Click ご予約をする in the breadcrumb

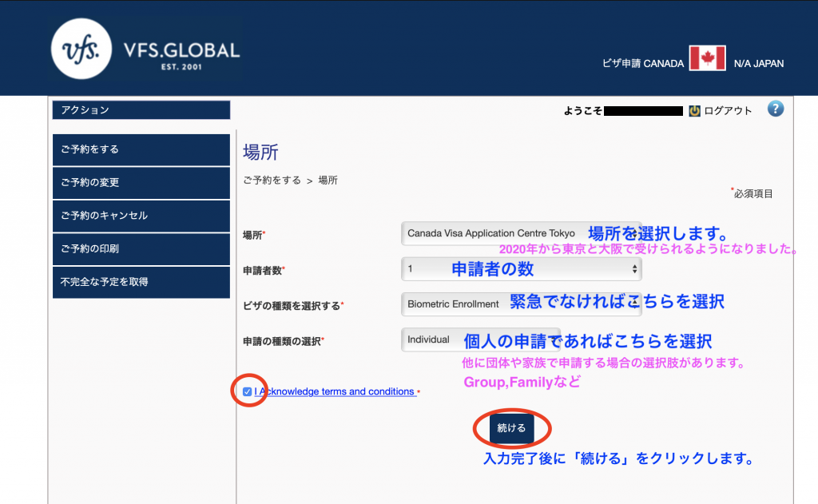(272, 181)
